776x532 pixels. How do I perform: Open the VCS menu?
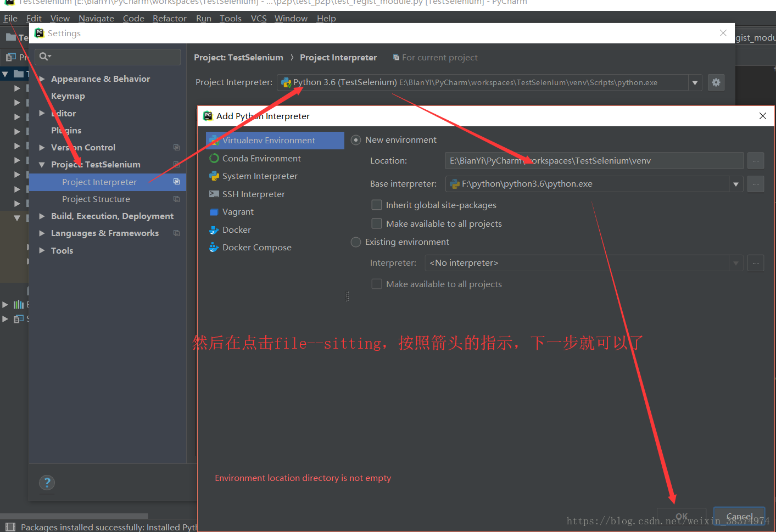pos(259,18)
